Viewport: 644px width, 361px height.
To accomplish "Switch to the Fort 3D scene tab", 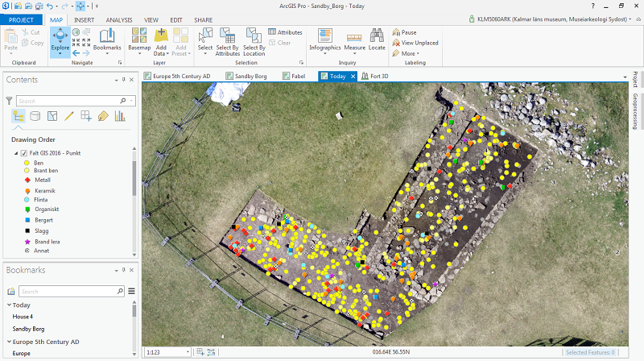I will click(x=375, y=76).
